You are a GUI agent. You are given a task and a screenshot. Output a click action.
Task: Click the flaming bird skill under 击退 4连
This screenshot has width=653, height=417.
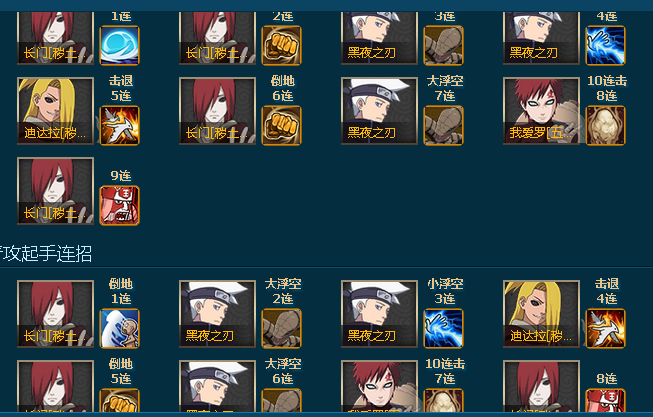pos(606,328)
